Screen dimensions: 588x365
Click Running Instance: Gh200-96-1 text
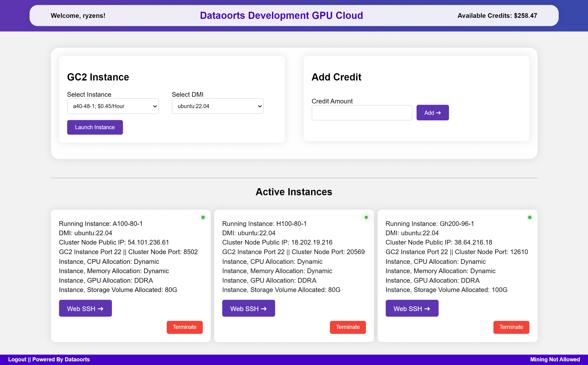coord(430,223)
